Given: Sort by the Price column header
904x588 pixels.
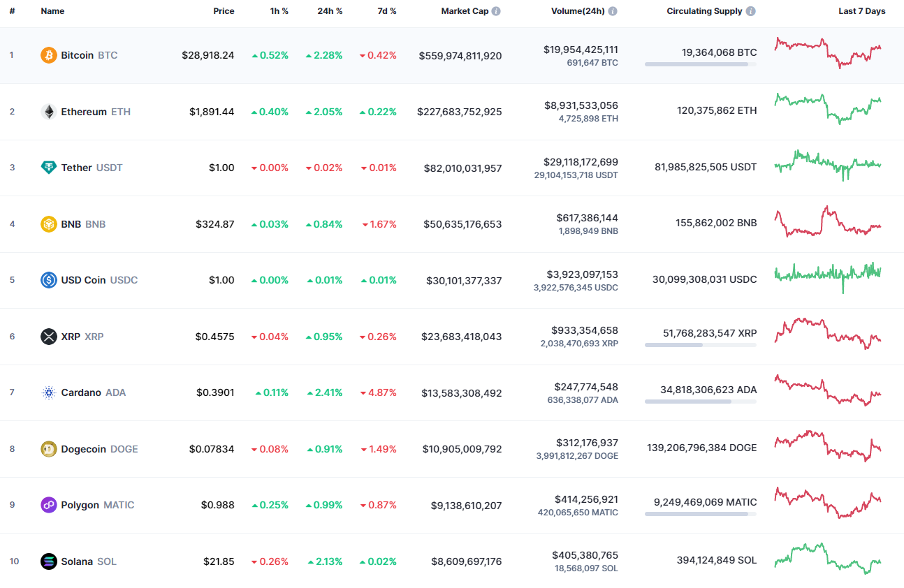Looking at the screenshot, I should 224,10.
